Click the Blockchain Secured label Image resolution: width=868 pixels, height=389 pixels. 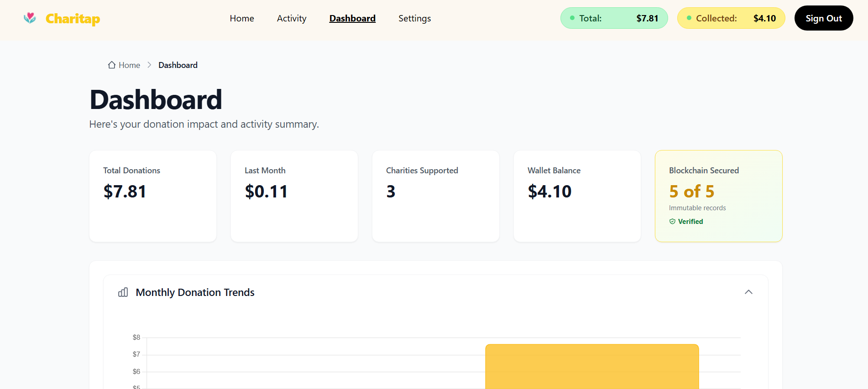[704, 171]
